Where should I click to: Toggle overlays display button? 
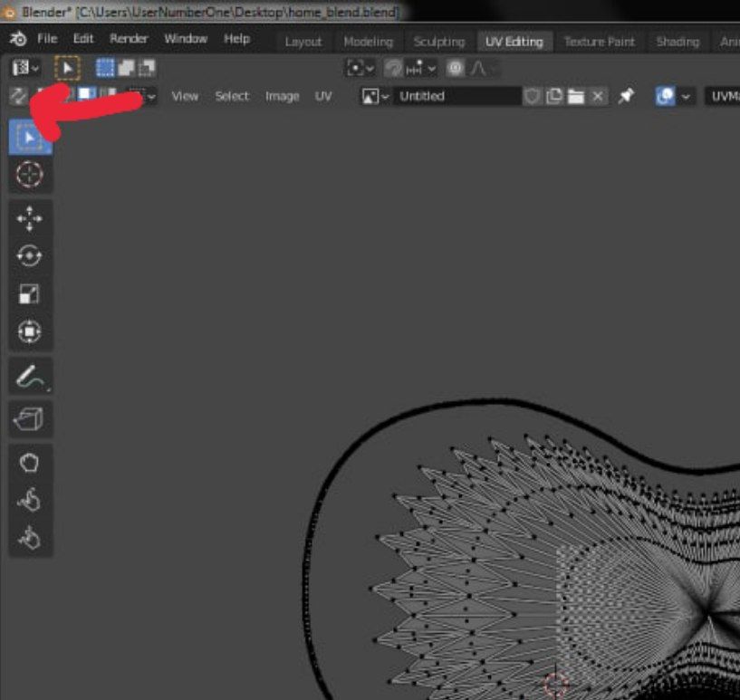pos(665,96)
